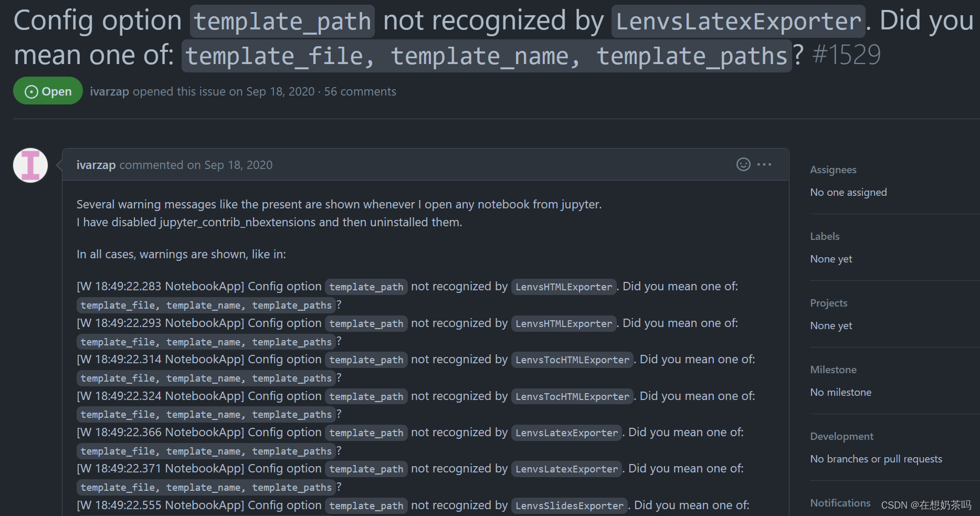Click LenvsLatexExporter code in 18:49:22.366 warning
Screen dimensions: 980x516
tap(566, 433)
